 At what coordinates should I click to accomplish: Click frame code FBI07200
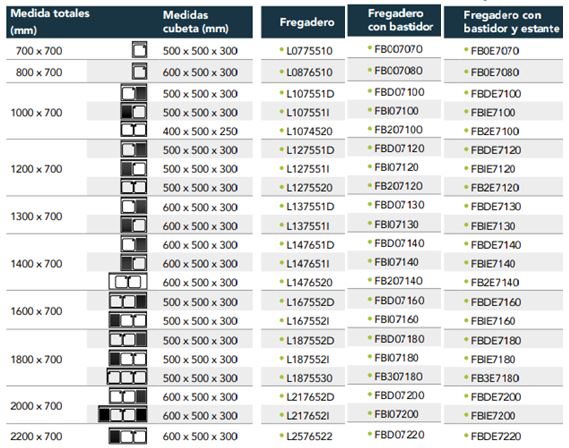tap(397, 414)
